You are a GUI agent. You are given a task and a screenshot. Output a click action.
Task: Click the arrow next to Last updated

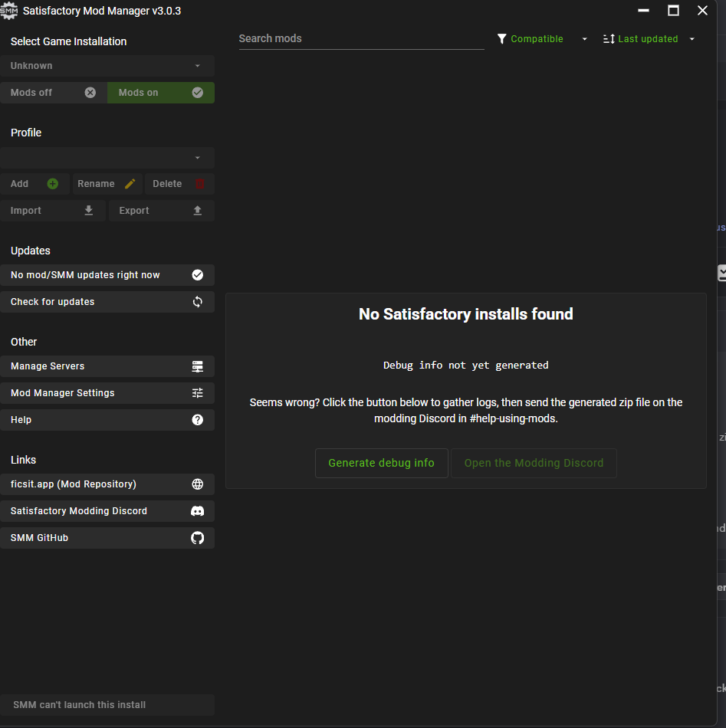coord(692,39)
